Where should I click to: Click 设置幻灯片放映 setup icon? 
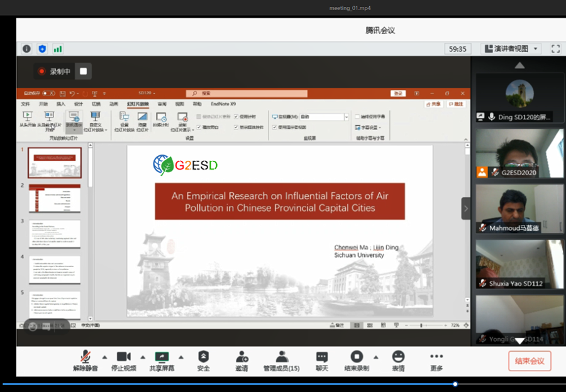click(124, 116)
